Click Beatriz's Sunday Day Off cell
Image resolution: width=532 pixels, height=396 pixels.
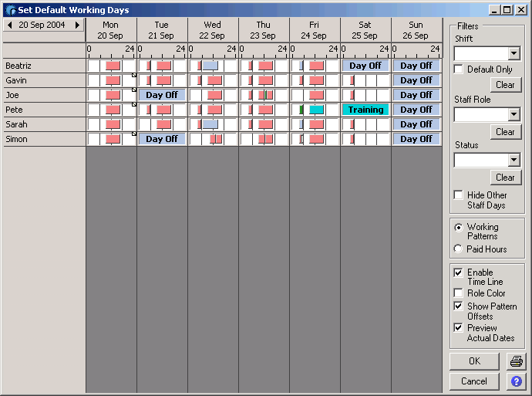[416, 66]
